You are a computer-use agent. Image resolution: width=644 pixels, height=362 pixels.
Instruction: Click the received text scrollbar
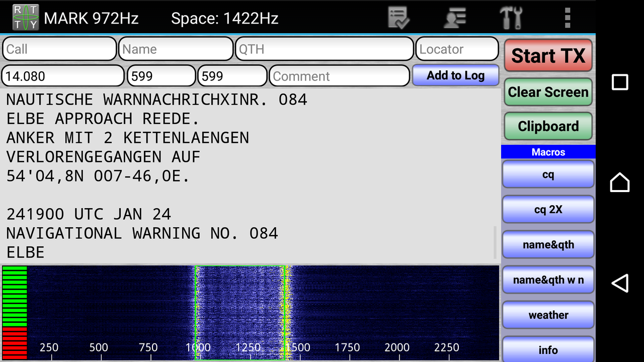pos(496,242)
